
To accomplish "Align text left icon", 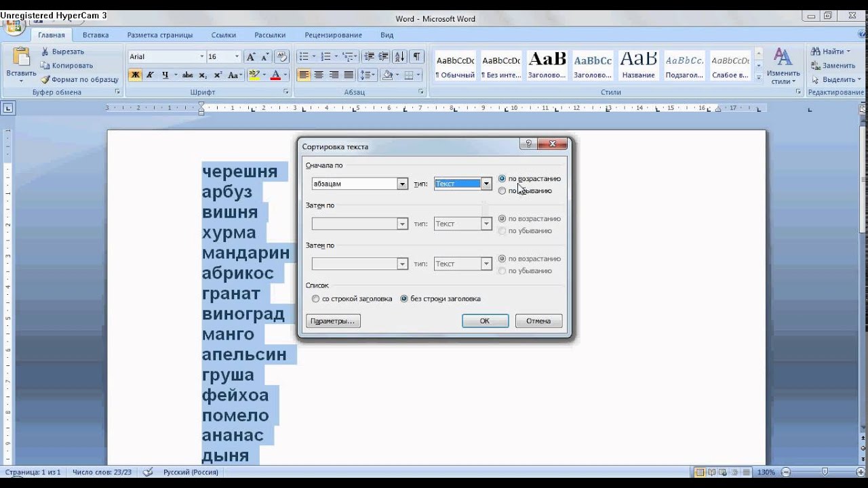I will pyautogui.click(x=304, y=75).
